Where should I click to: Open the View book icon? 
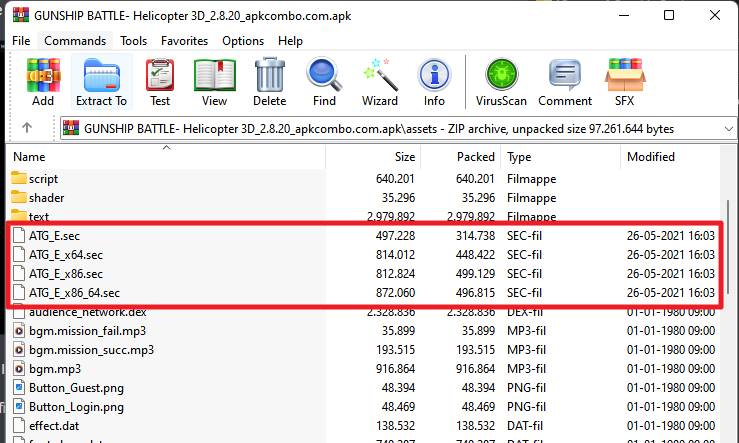coord(214,75)
